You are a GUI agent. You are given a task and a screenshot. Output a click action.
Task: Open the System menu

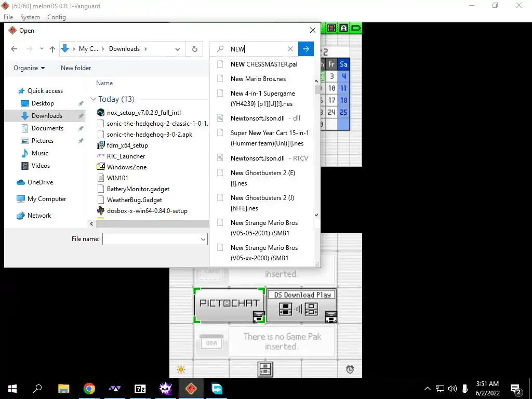tap(30, 17)
